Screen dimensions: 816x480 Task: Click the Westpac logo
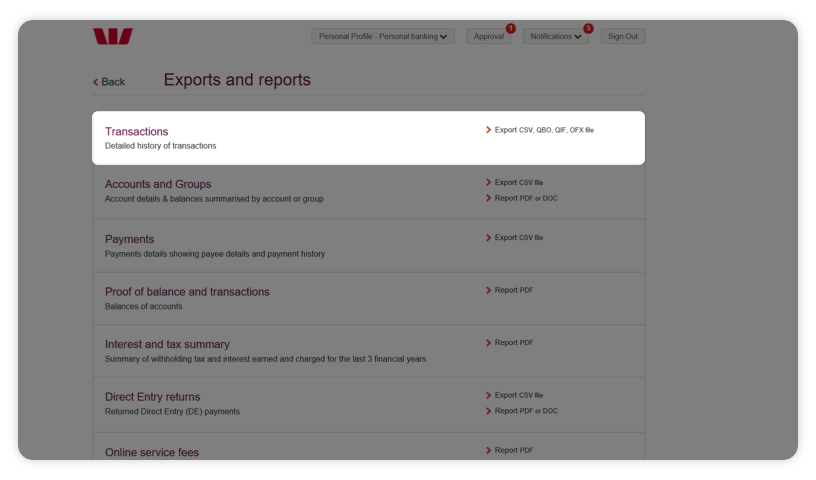(112, 37)
